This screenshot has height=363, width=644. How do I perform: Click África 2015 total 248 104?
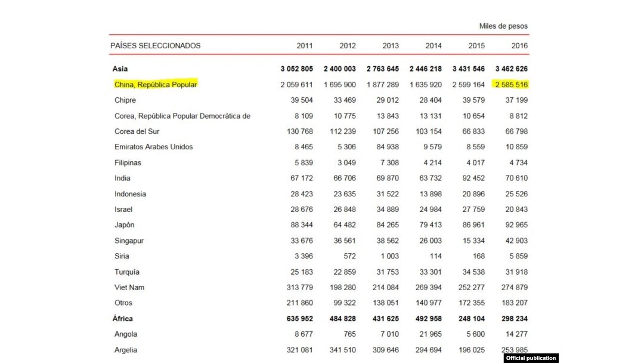472,319
